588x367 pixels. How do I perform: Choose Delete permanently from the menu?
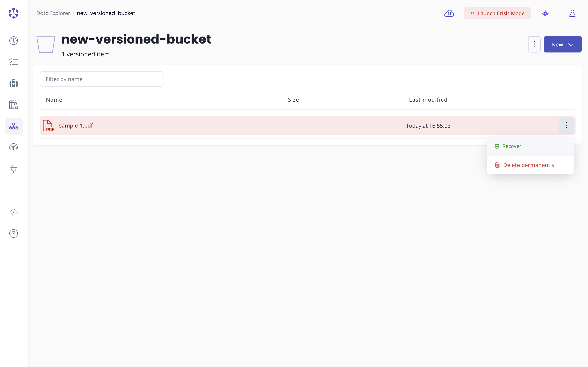tap(530, 165)
